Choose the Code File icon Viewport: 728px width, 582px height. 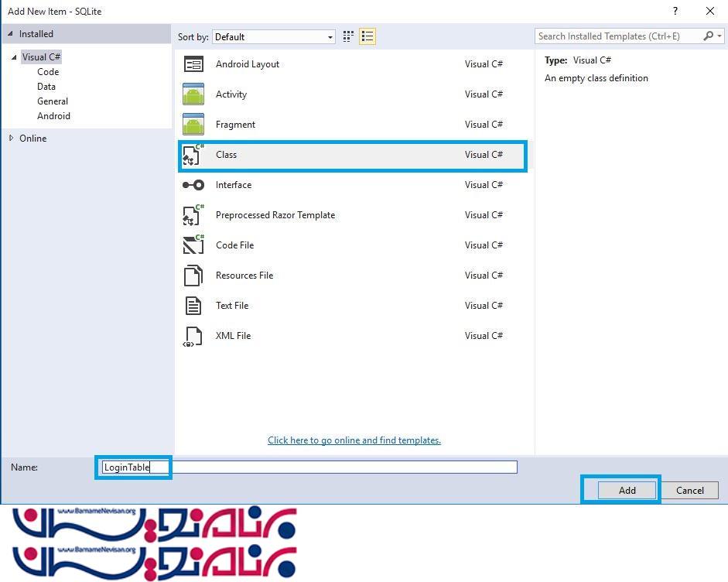point(193,245)
